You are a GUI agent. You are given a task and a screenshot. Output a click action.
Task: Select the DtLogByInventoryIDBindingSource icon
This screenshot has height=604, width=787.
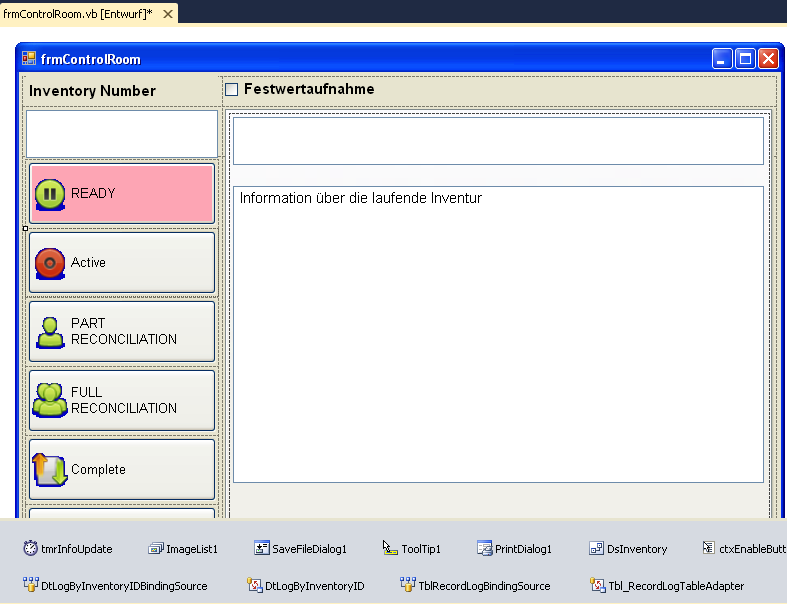pos(31,584)
